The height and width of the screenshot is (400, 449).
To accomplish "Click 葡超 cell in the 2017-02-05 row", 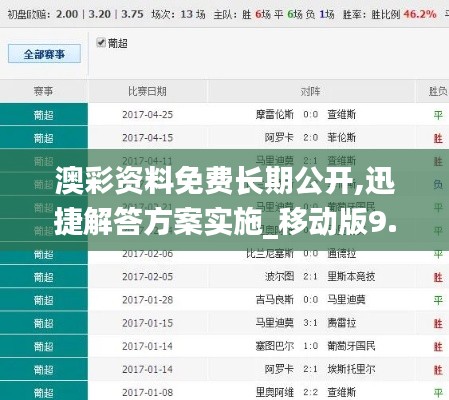I will click(44, 277).
